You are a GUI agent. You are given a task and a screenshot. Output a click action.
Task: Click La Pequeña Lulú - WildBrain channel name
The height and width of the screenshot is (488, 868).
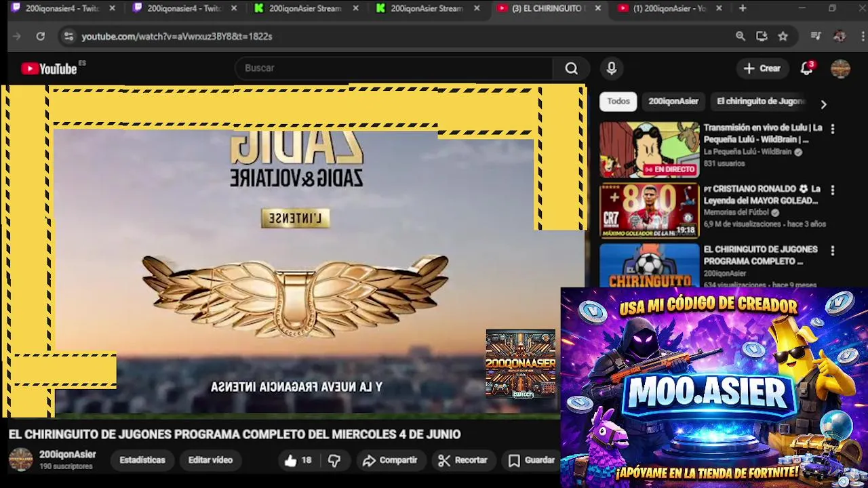pos(747,152)
